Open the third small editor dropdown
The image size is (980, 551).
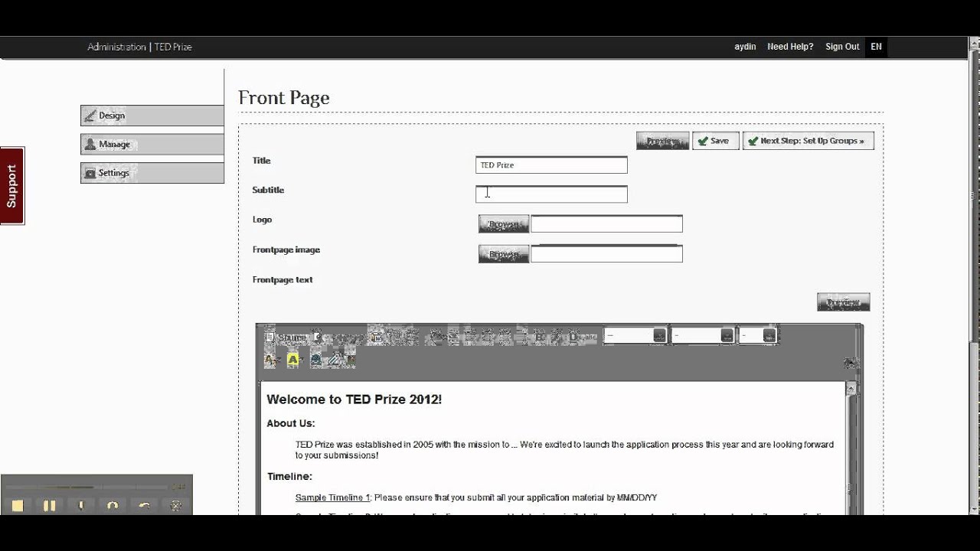click(x=758, y=335)
